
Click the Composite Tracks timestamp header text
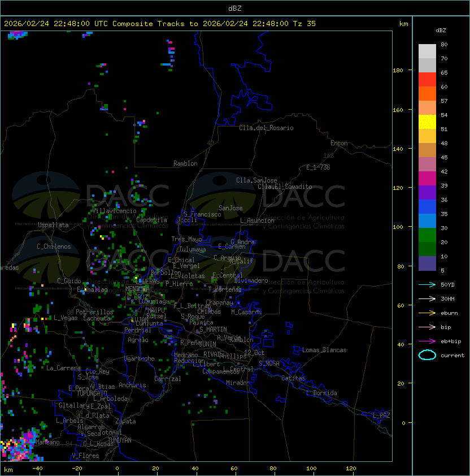pos(160,24)
